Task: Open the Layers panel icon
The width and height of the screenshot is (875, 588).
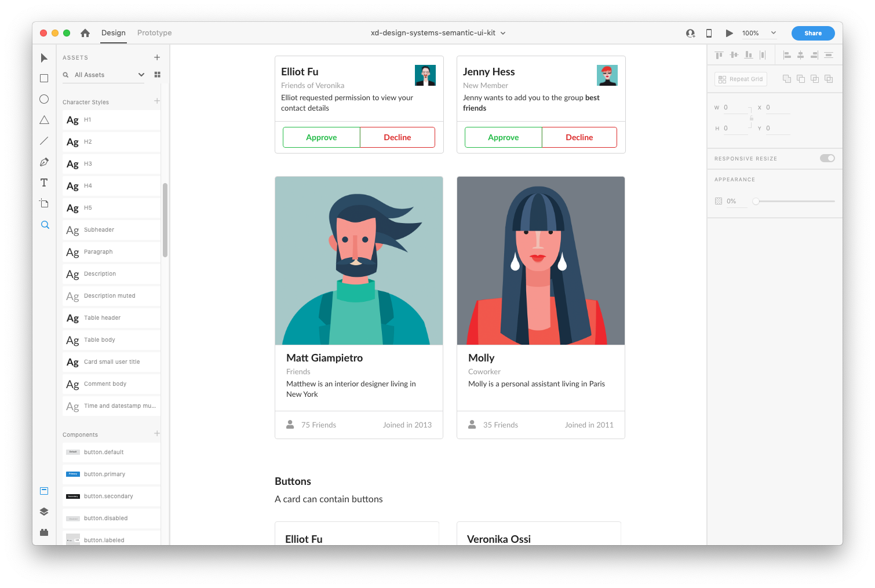Action: point(44,512)
